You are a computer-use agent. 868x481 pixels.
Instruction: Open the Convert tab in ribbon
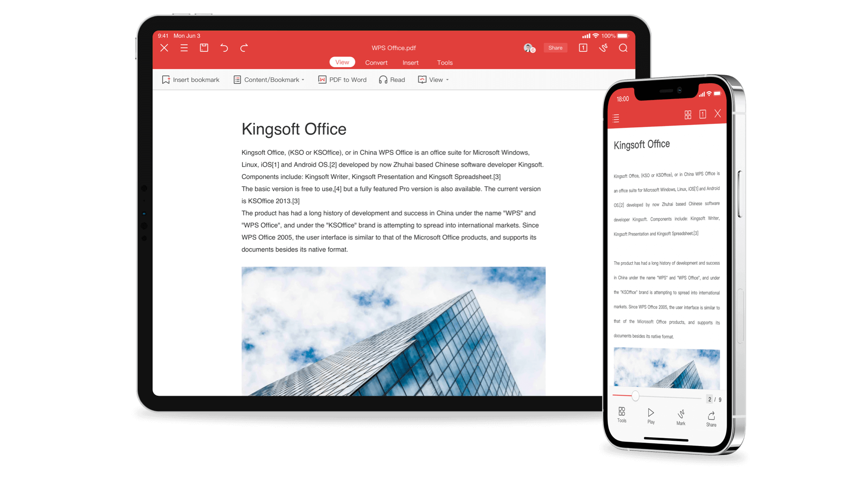[376, 62]
